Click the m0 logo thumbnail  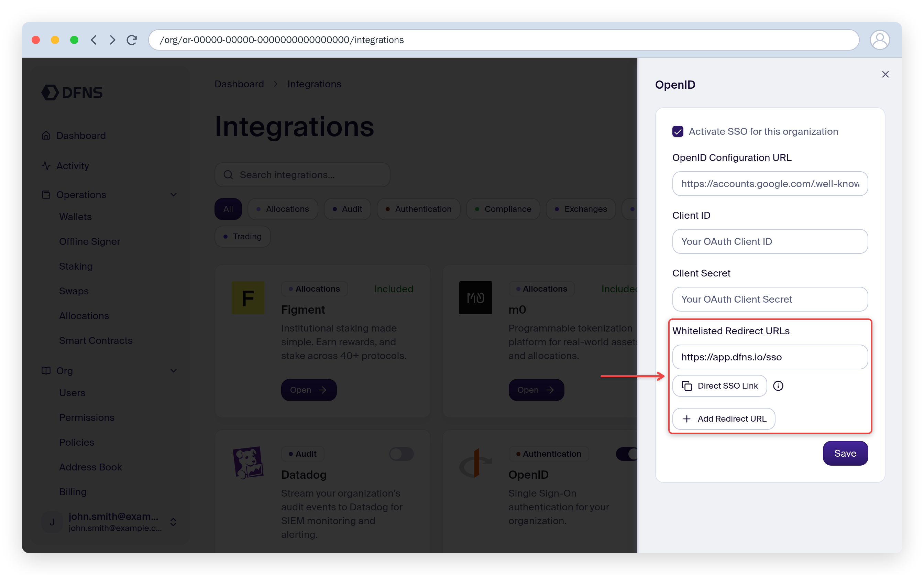pyautogui.click(x=475, y=298)
